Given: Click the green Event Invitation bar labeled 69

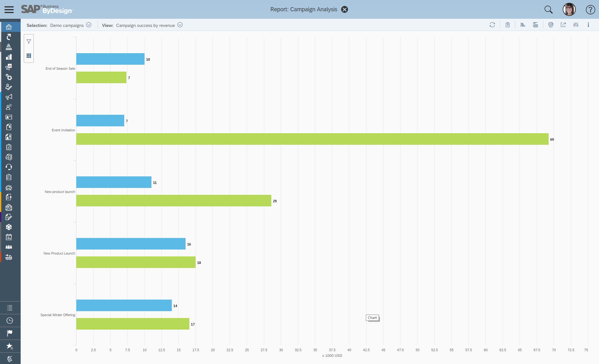Looking at the screenshot, I should (x=312, y=139).
